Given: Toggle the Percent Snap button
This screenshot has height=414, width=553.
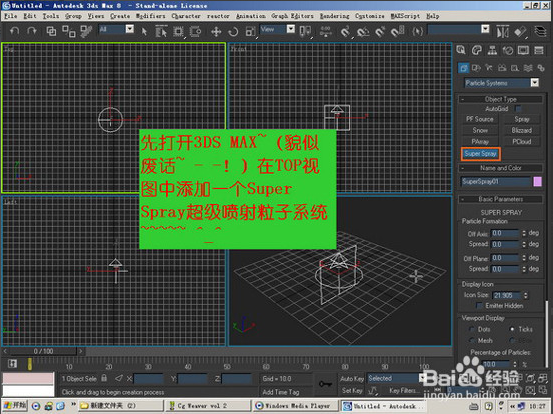Looking at the screenshot, I should point(380,32).
